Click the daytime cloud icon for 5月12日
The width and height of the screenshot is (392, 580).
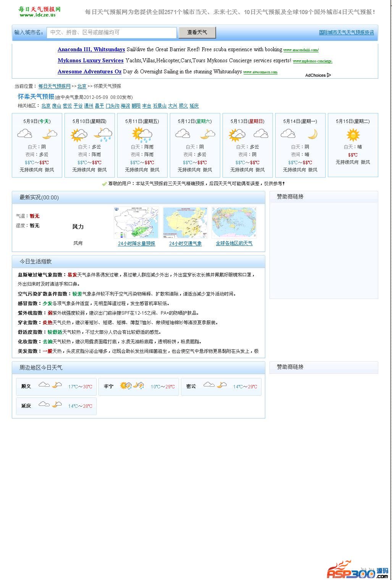tap(183, 134)
